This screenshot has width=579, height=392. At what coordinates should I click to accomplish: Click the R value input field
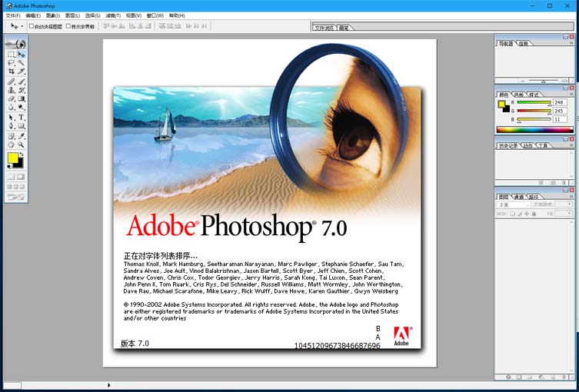click(558, 102)
